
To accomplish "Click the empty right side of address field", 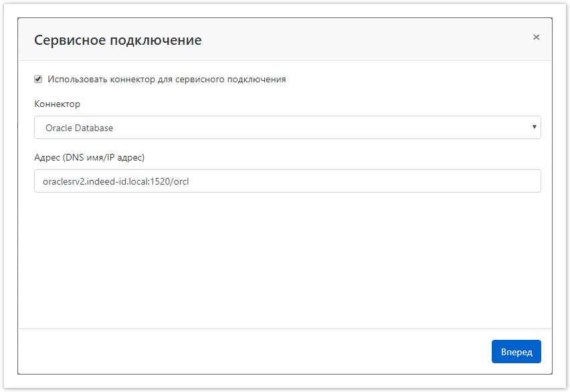I will (x=435, y=181).
